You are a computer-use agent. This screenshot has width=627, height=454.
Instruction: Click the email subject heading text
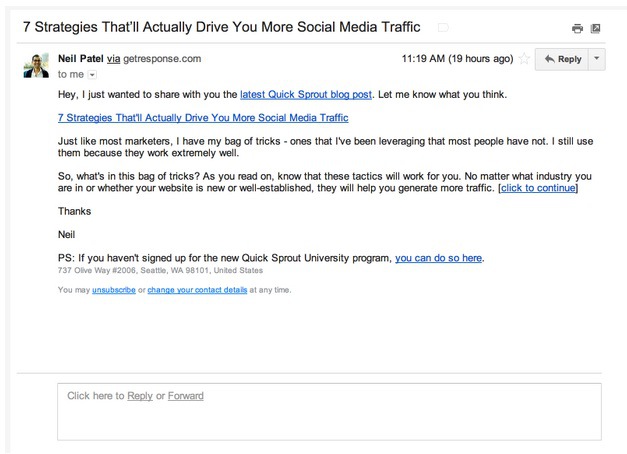click(x=222, y=27)
